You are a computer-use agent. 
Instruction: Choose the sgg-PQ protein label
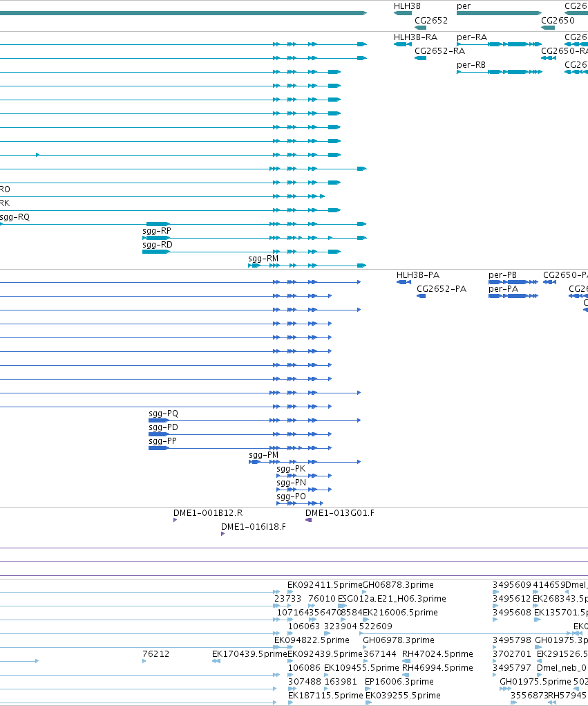pos(163,414)
